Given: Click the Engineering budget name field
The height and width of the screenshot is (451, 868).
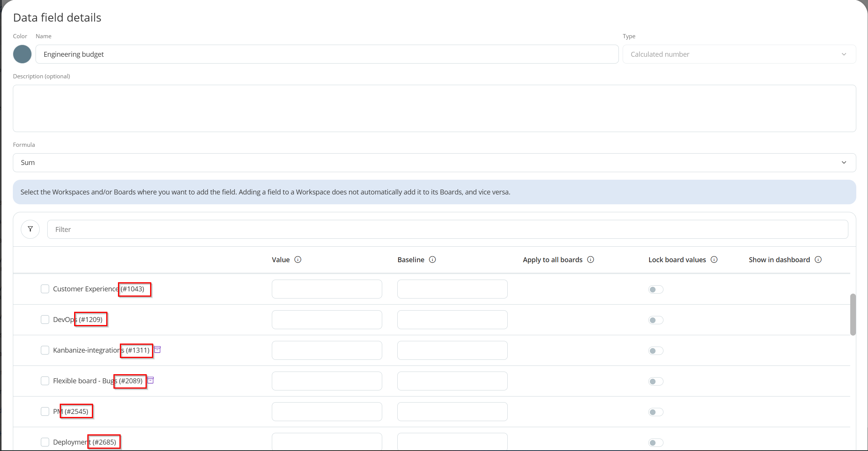Looking at the screenshot, I should pyautogui.click(x=327, y=54).
